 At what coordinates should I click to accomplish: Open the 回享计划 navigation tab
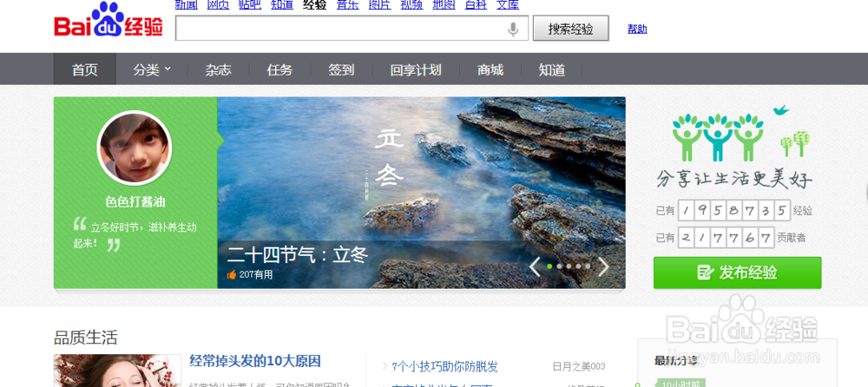416,69
